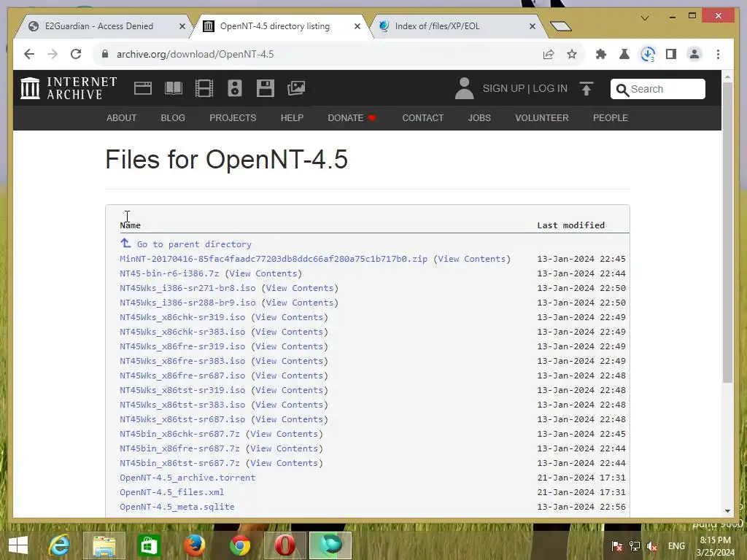This screenshot has width=747, height=560.
Task: Share this page via address bar icon
Action: coord(549,54)
